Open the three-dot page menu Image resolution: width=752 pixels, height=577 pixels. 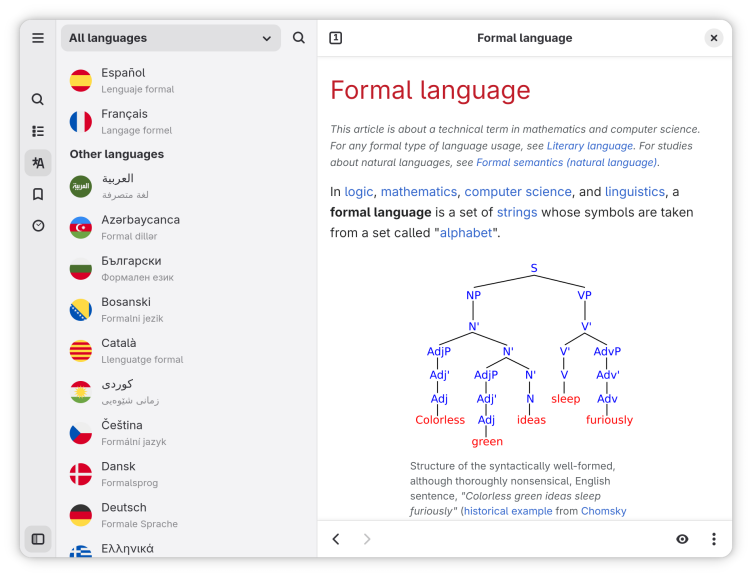[x=714, y=539]
